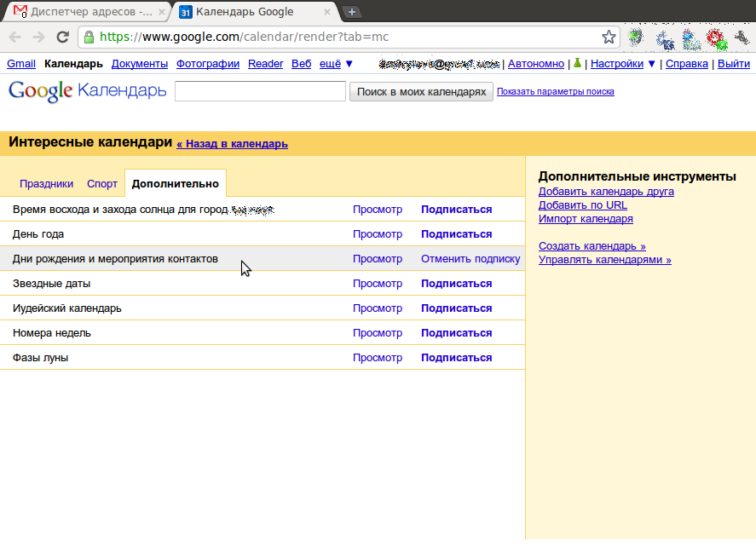
Task: Click the green flask Labs icon
Action: [577, 63]
